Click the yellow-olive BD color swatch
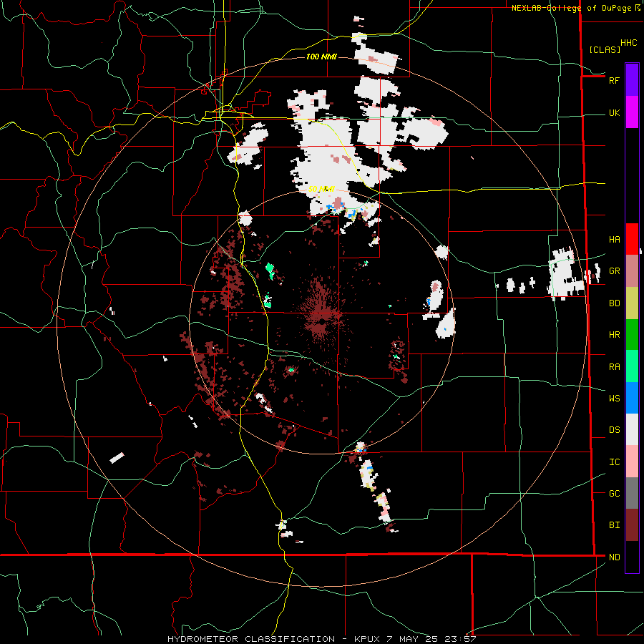This screenshot has height=644, width=644. pos(632,303)
